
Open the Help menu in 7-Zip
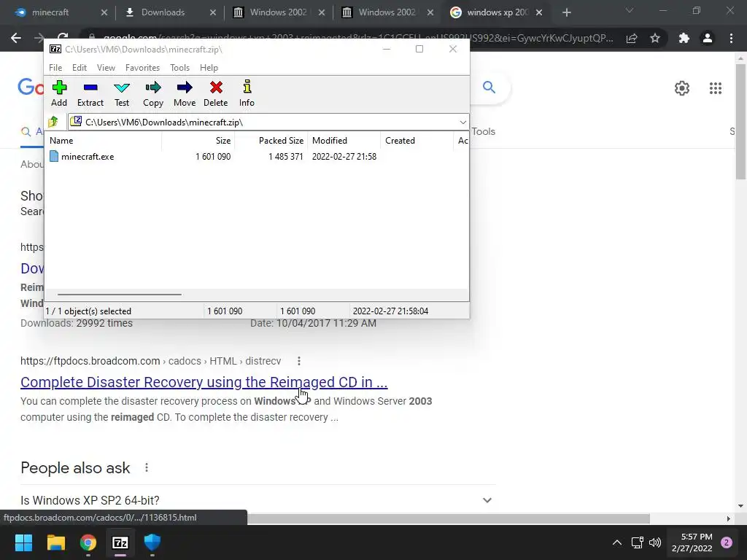point(209,68)
